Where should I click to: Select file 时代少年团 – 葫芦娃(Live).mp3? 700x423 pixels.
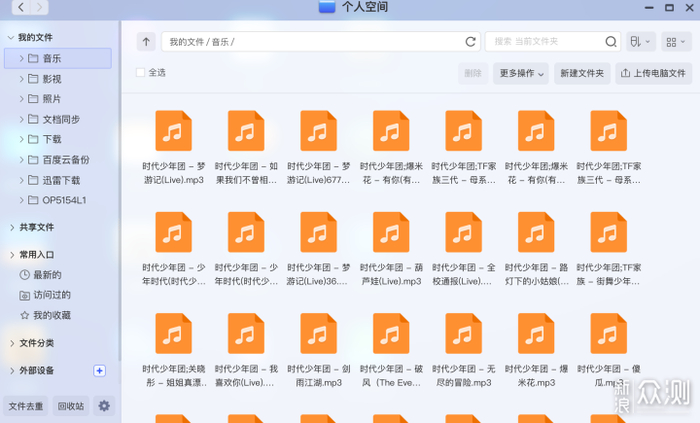(x=391, y=249)
